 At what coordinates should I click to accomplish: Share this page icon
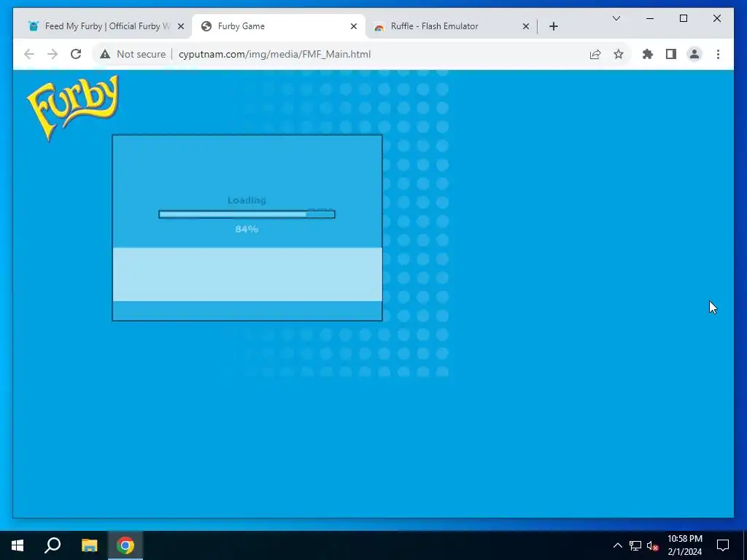pyautogui.click(x=595, y=54)
